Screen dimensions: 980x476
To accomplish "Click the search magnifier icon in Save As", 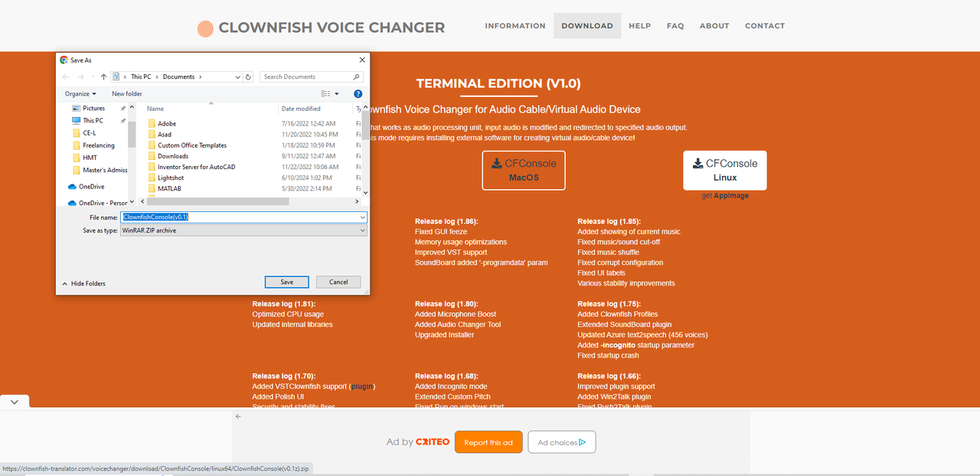I will tap(357, 77).
